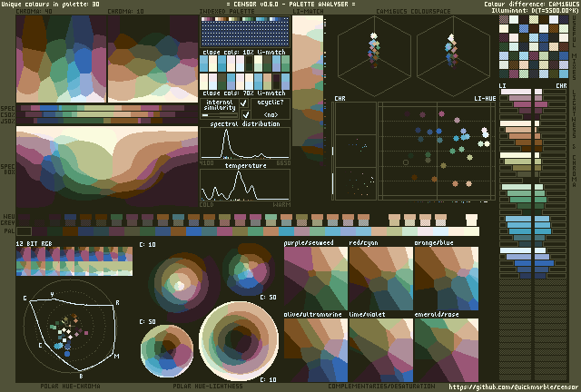This screenshot has width=581, height=392.
Task: Click the 'R' corner label on polar chart
Action: click(x=117, y=303)
